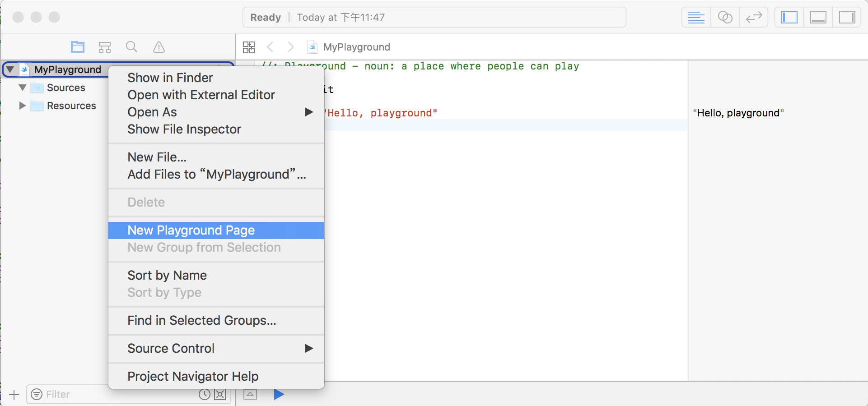The width and height of the screenshot is (868, 406).
Task: Go forward with the right chevron
Action: click(290, 47)
